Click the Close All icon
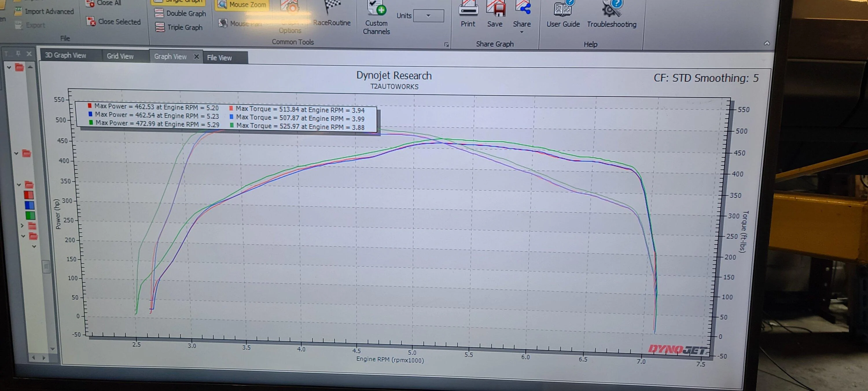Viewport: 868px width, 391px height. [90, 3]
